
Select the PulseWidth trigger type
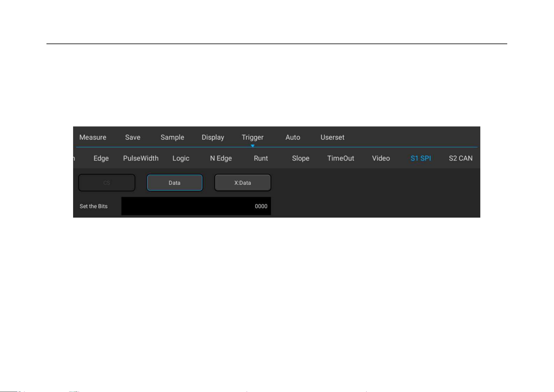141,158
